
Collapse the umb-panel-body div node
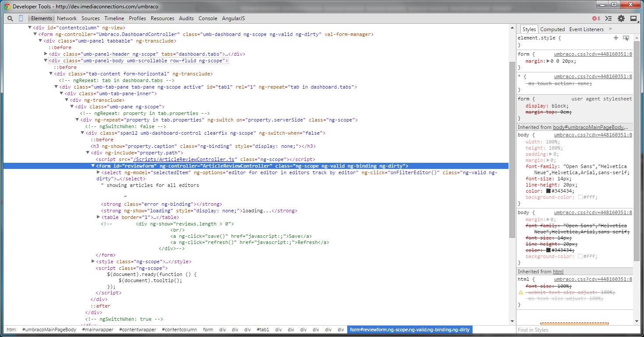[x=46, y=61]
